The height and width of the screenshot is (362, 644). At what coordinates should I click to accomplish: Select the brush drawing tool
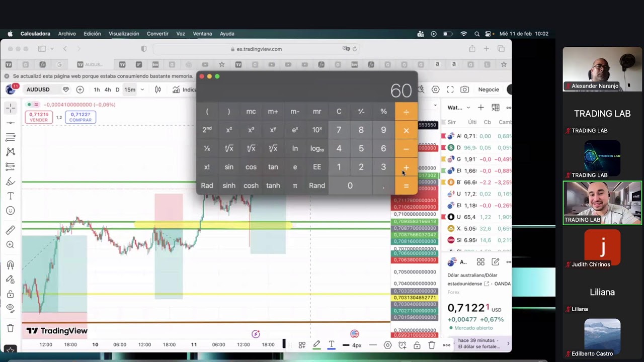11,182
